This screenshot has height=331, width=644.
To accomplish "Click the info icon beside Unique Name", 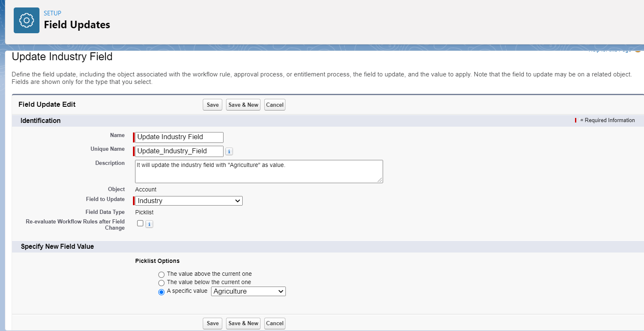I will (x=229, y=152).
